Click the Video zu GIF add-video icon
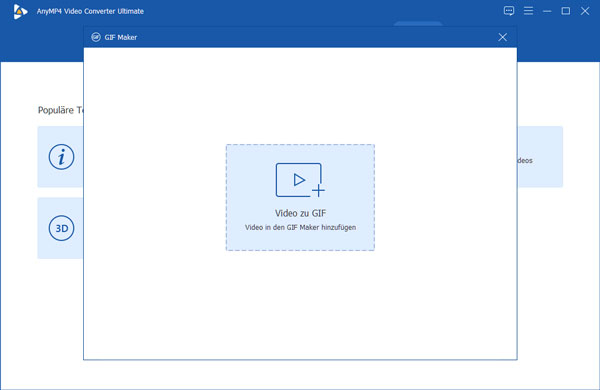Screen dimensions: 600x390 tap(300, 180)
